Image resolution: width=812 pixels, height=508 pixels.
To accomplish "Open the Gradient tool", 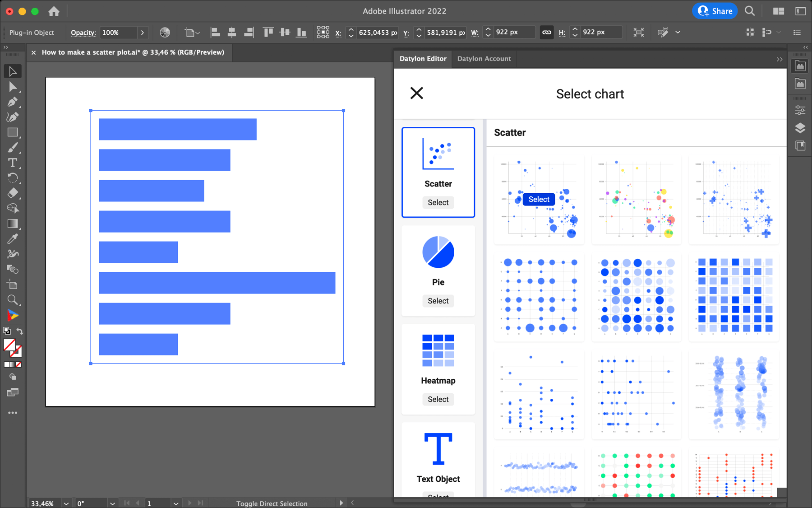I will tap(13, 223).
